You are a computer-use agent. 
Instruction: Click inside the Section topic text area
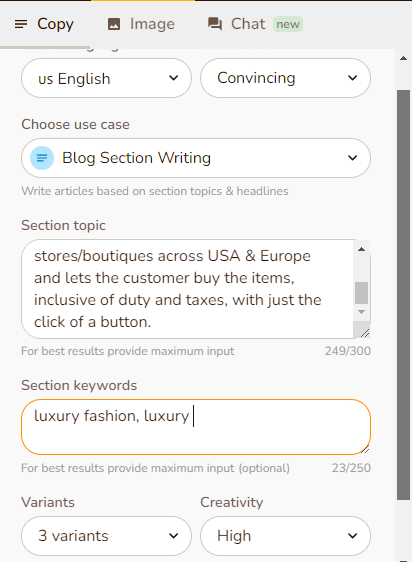188,289
